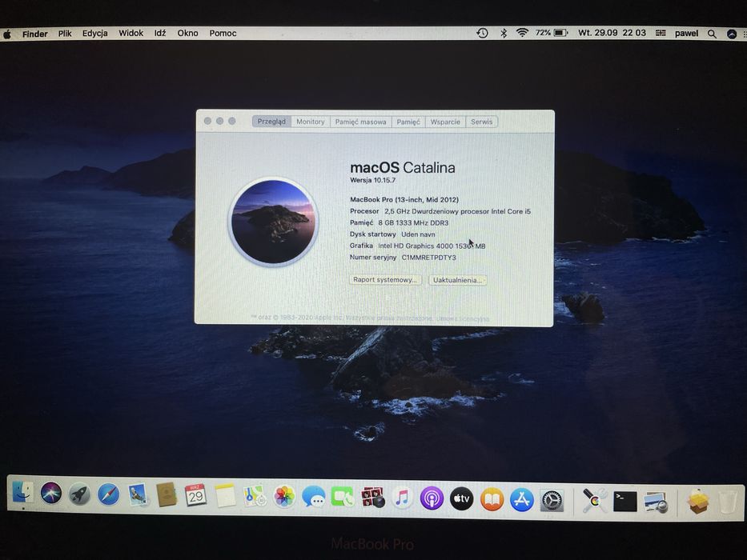Open the cardboard box icon in dock
This screenshot has height=560, width=747.
tap(697, 502)
